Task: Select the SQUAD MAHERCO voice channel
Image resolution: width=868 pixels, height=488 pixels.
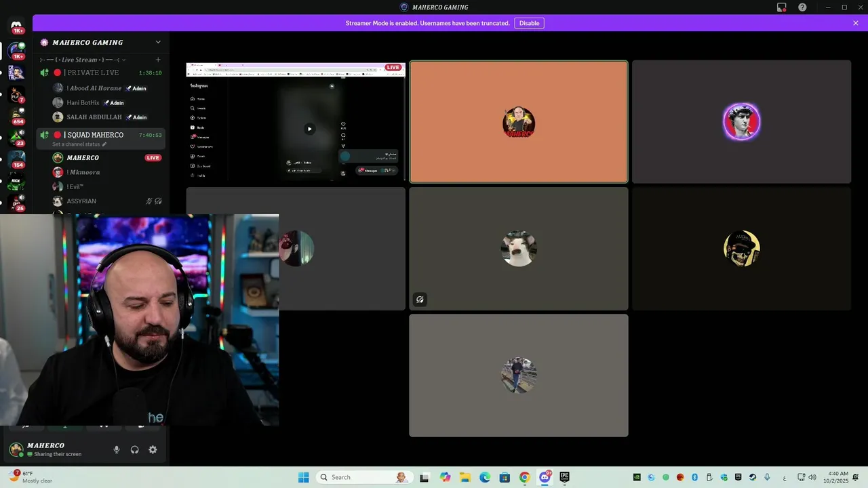Action: pyautogui.click(x=101, y=138)
